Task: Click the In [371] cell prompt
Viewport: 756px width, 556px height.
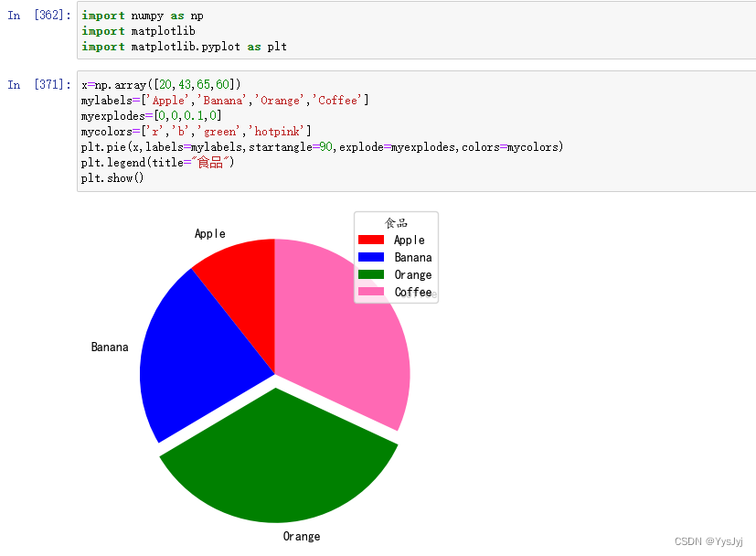Action: pyautogui.click(x=39, y=85)
